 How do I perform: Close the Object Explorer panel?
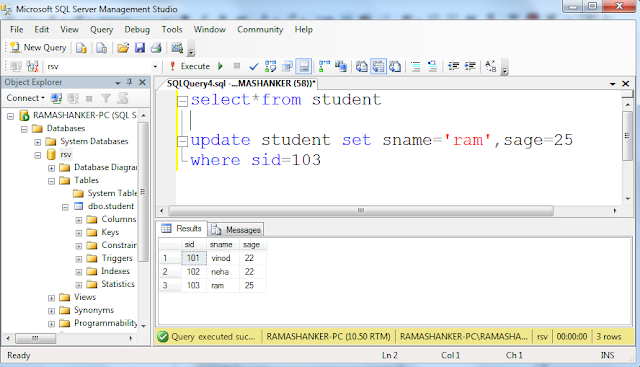pos(142,82)
